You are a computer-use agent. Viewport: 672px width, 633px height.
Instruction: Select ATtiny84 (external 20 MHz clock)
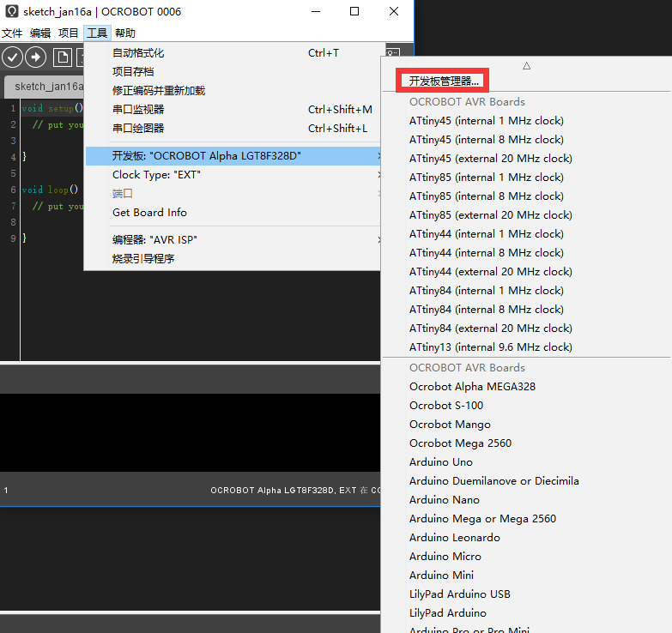coord(490,328)
